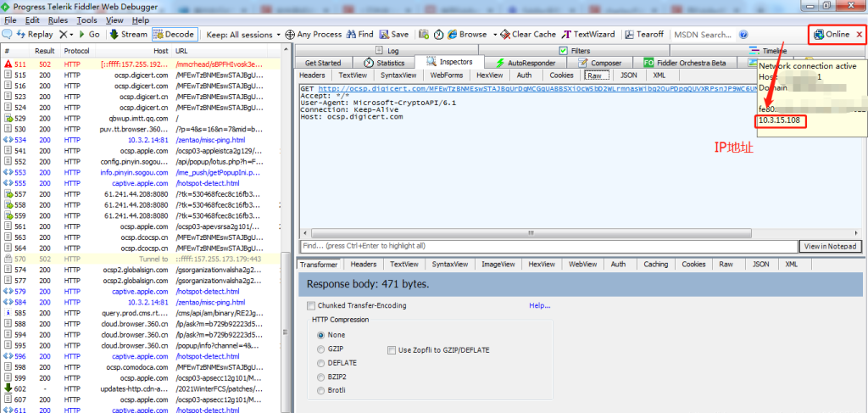The height and width of the screenshot is (413, 868).
Task: Open the Tools menu
Action: [86, 20]
